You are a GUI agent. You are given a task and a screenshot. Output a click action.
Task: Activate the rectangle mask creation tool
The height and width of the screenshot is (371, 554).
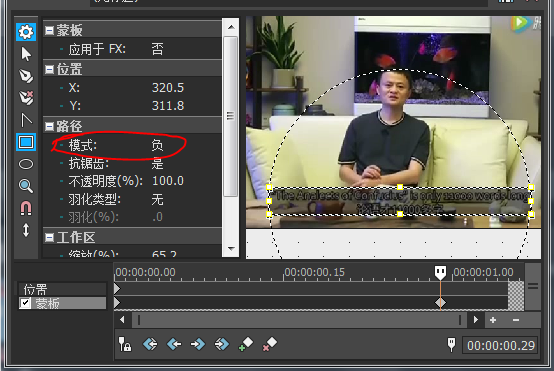(26, 142)
